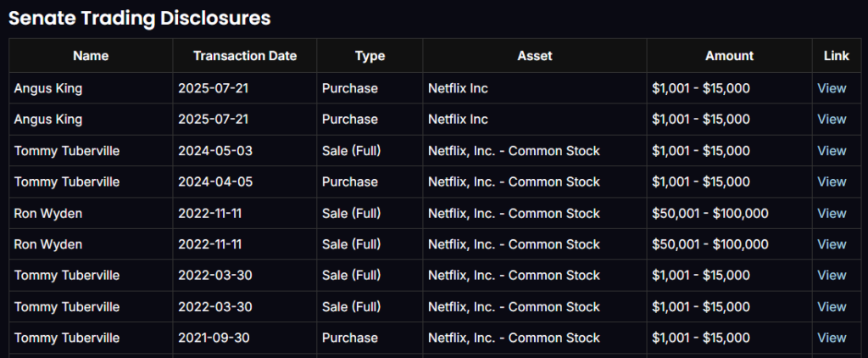Sort by the Name column header

tap(91, 56)
